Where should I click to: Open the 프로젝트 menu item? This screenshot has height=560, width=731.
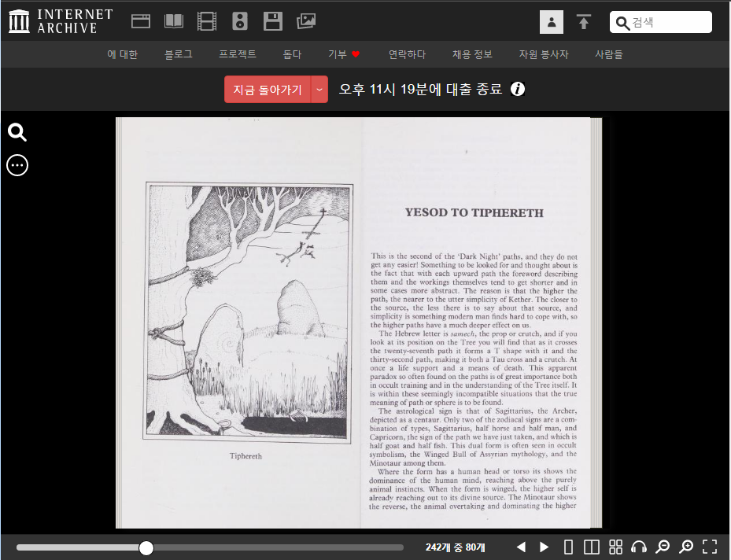click(x=238, y=54)
